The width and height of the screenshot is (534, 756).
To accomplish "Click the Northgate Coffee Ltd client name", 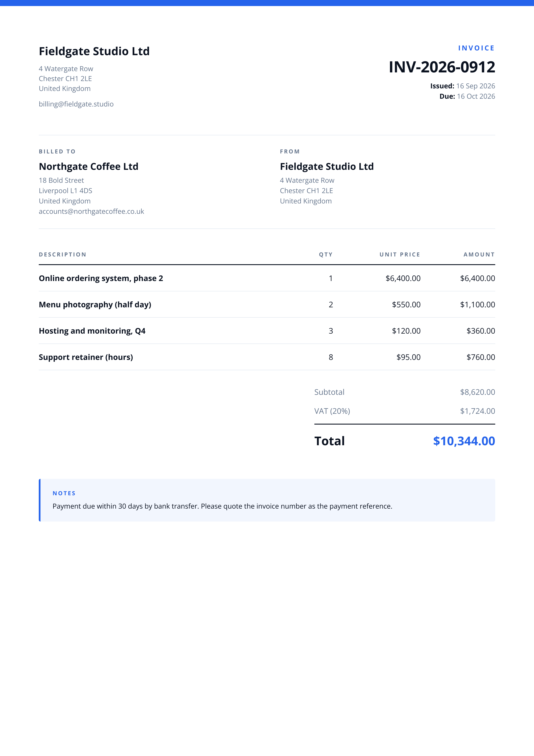I will pos(88,167).
